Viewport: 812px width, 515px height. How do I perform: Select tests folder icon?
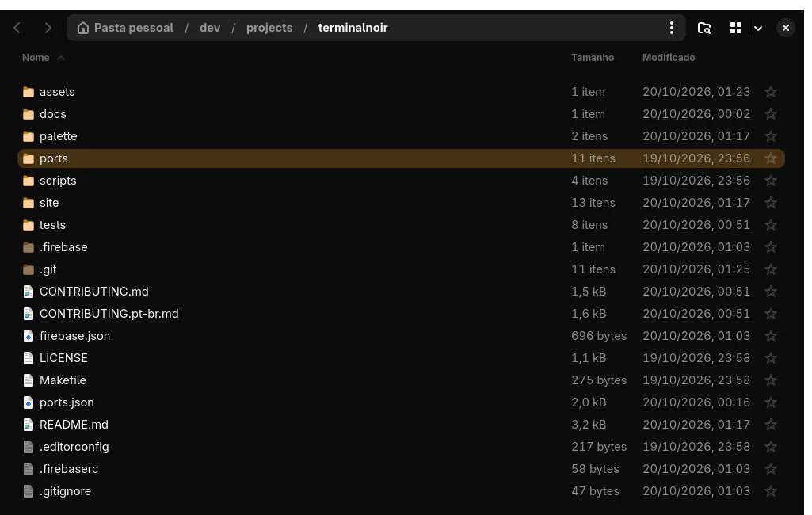29,225
